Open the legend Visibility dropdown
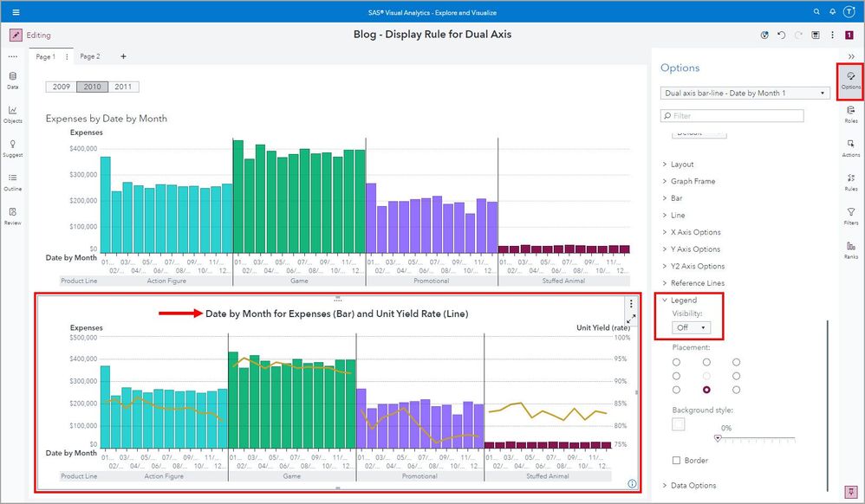This screenshot has width=865, height=504. coord(692,327)
